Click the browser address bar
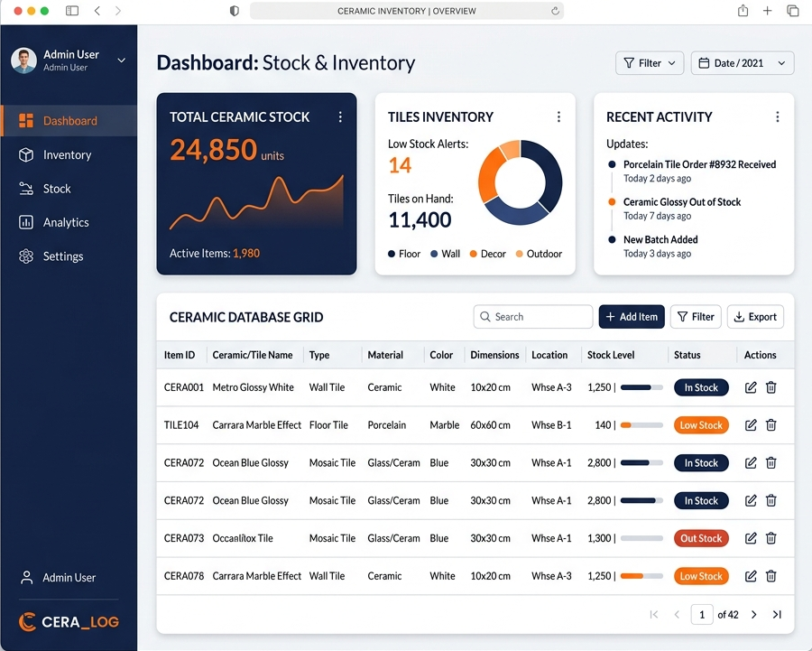Image resolution: width=812 pixels, height=651 pixels. click(407, 11)
